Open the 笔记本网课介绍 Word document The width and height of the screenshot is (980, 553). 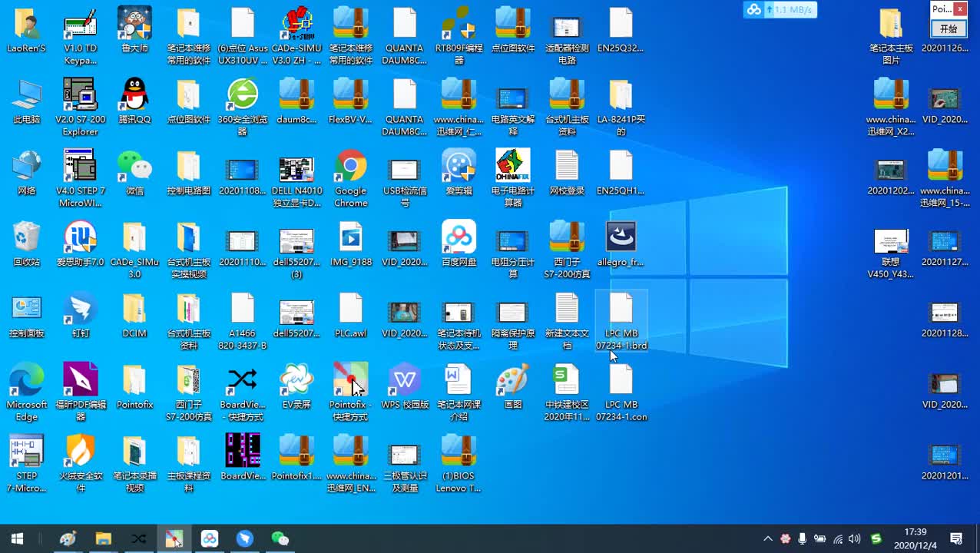(459, 393)
